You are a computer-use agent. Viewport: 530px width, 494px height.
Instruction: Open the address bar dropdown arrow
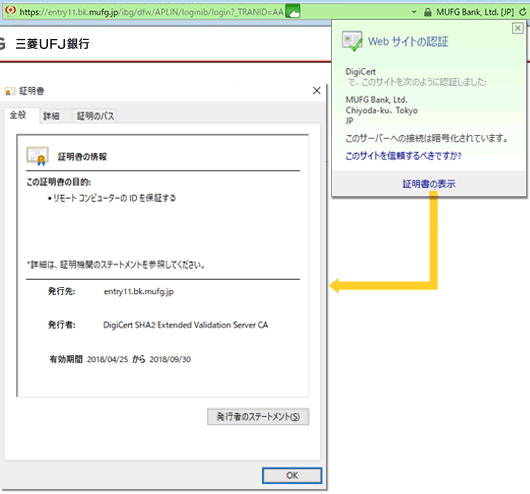pos(414,12)
